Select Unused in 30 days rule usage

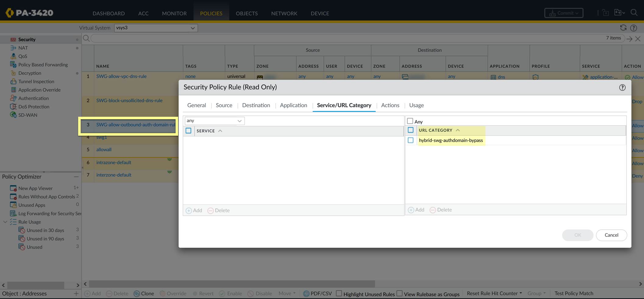45,230
